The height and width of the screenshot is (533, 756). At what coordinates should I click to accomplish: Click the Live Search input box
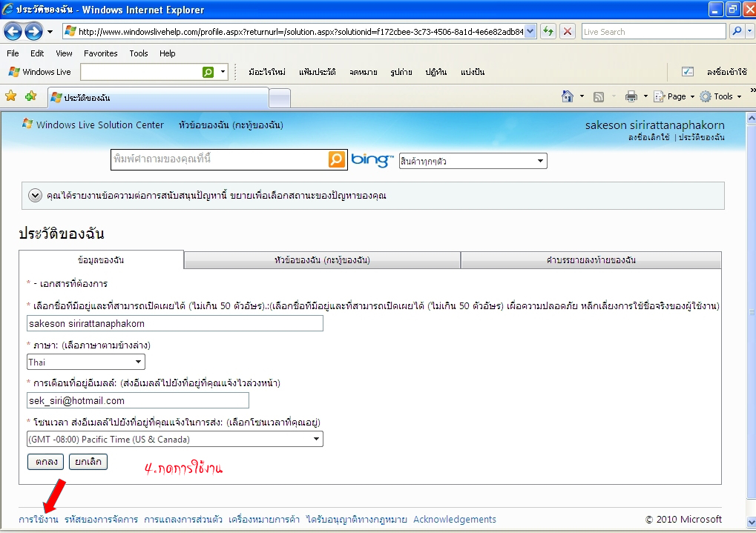click(x=654, y=32)
